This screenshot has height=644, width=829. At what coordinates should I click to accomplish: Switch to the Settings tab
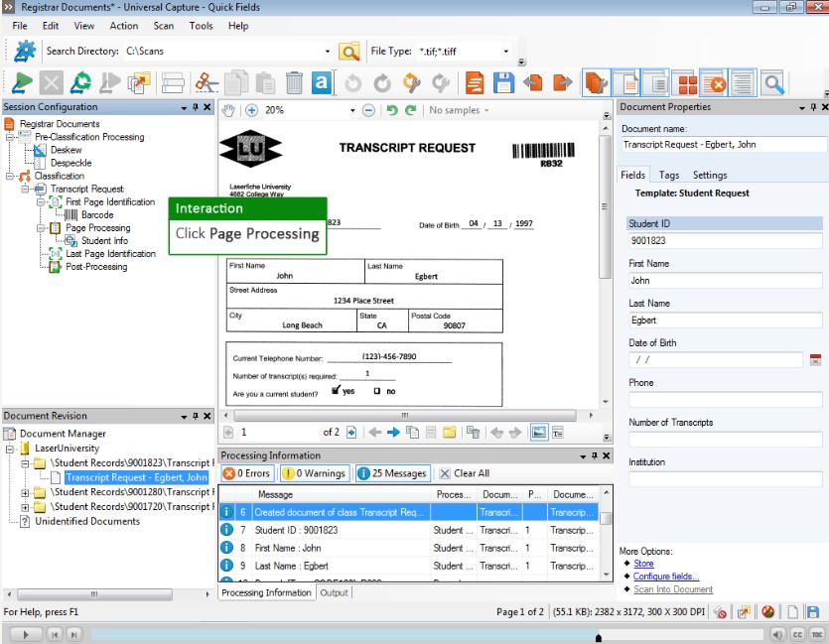710,175
